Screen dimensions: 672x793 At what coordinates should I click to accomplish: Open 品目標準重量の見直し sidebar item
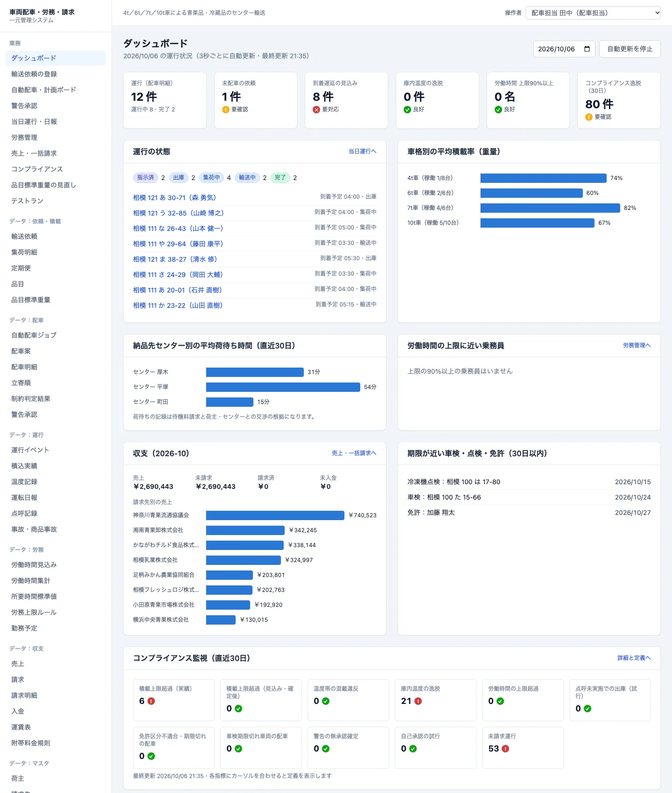tap(56, 185)
